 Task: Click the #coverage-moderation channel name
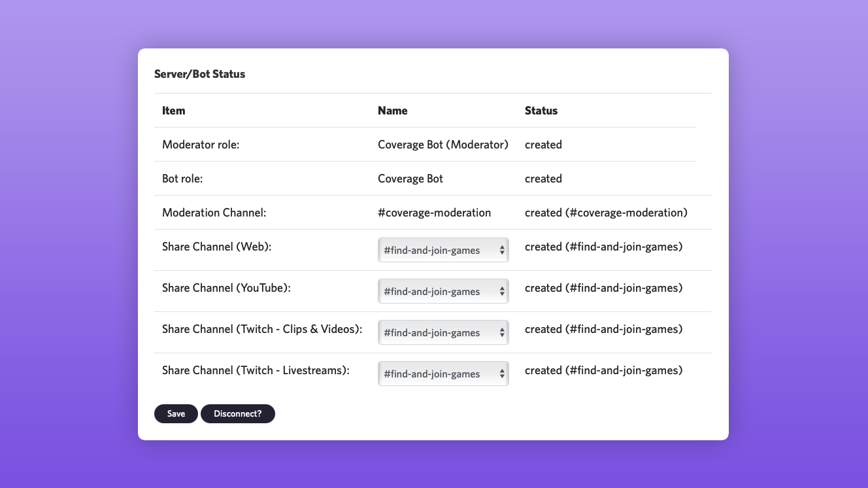coord(434,212)
